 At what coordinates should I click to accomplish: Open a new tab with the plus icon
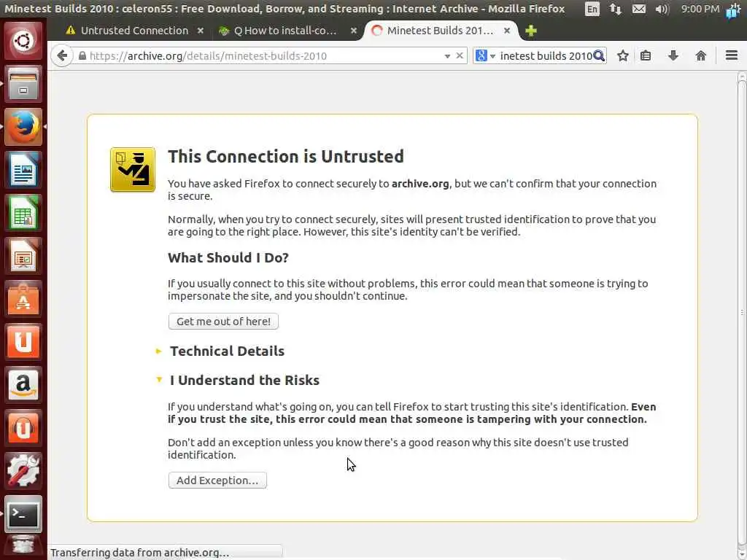tap(531, 31)
